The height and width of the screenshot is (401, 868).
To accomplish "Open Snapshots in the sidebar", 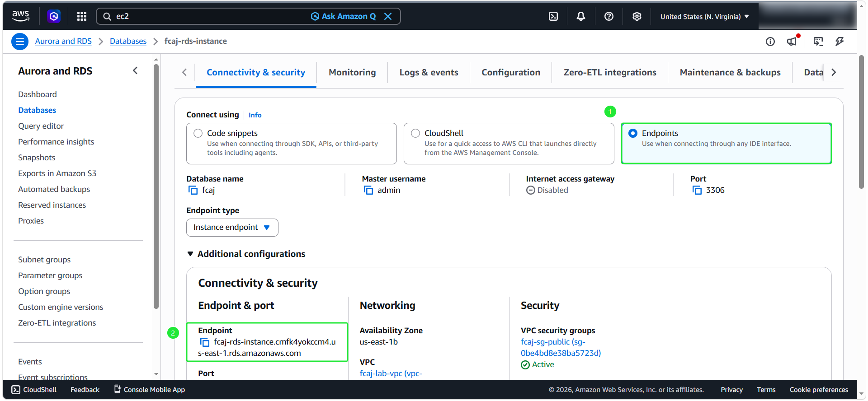I will [37, 158].
